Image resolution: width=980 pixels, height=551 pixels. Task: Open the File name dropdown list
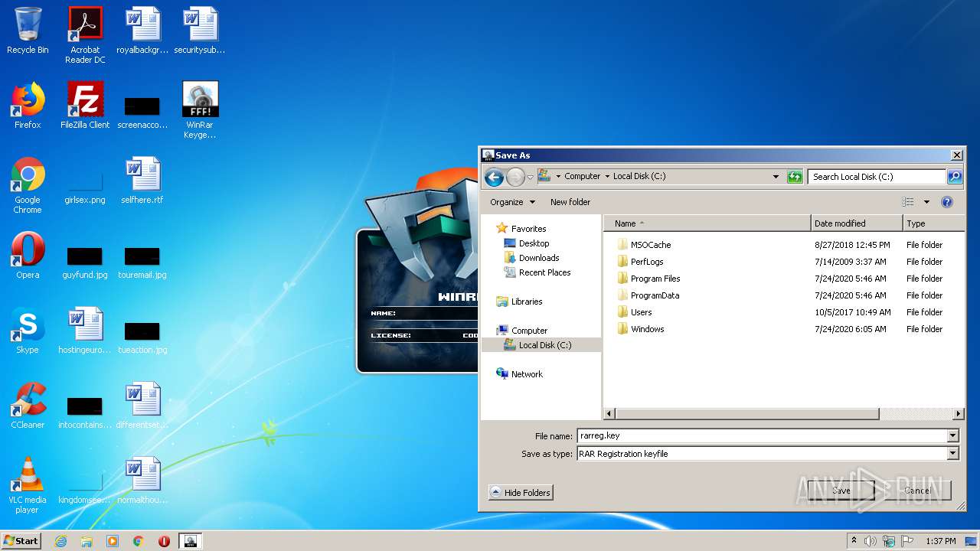953,436
